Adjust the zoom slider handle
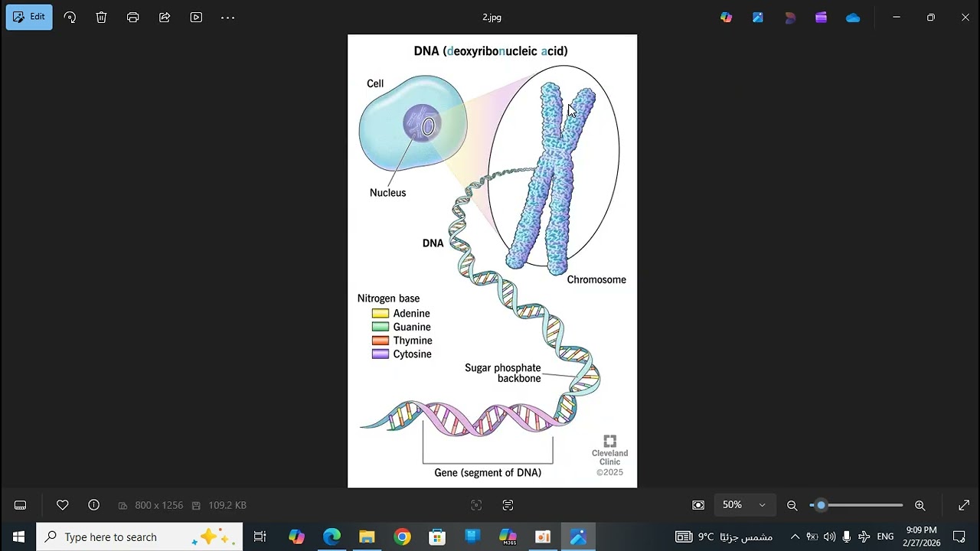980x551 pixels. (x=821, y=505)
